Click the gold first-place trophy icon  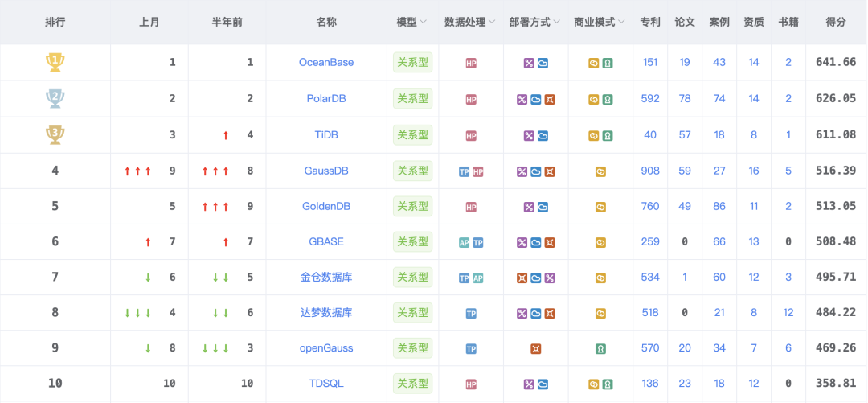pyautogui.click(x=55, y=62)
